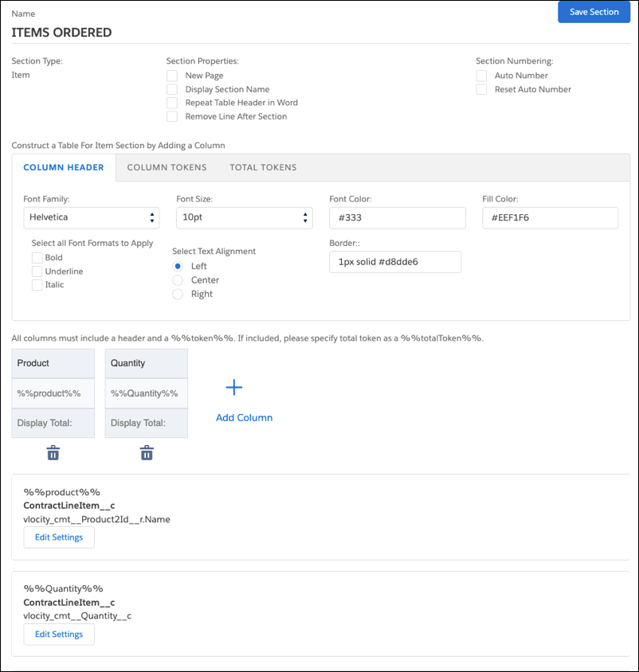The width and height of the screenshot is (639, 672).
Task: Click the %%Quantity%% token cell
Action: [x=147, y=393]
